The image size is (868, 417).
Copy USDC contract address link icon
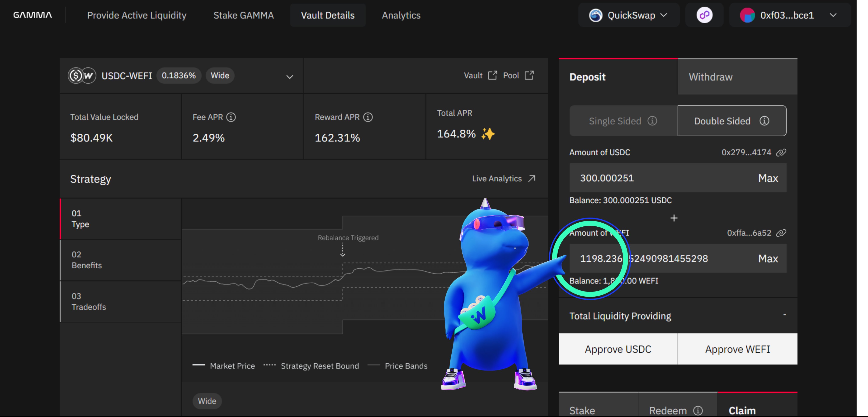pos(781,152)
